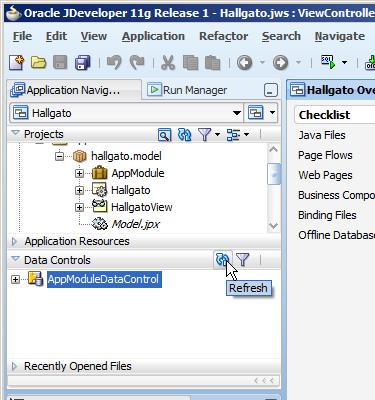Click the Save icon in toolbar
375x400 pixels.
click(60, 62)
